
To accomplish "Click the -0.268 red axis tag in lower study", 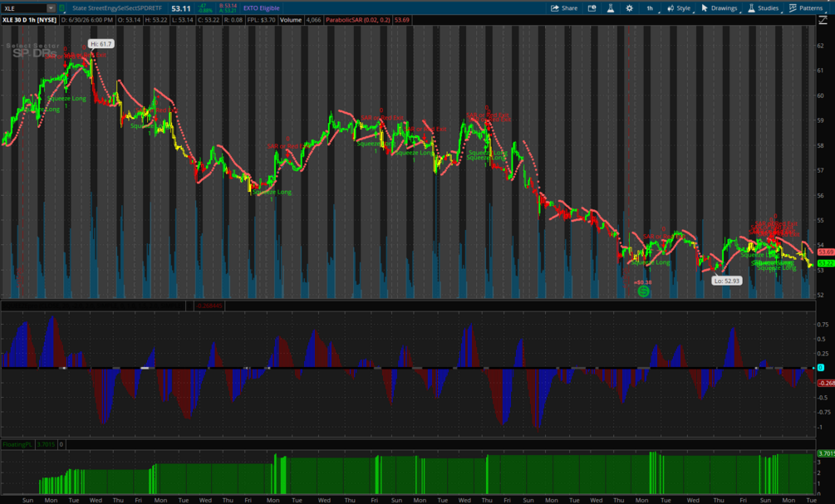I will (826, 383).
